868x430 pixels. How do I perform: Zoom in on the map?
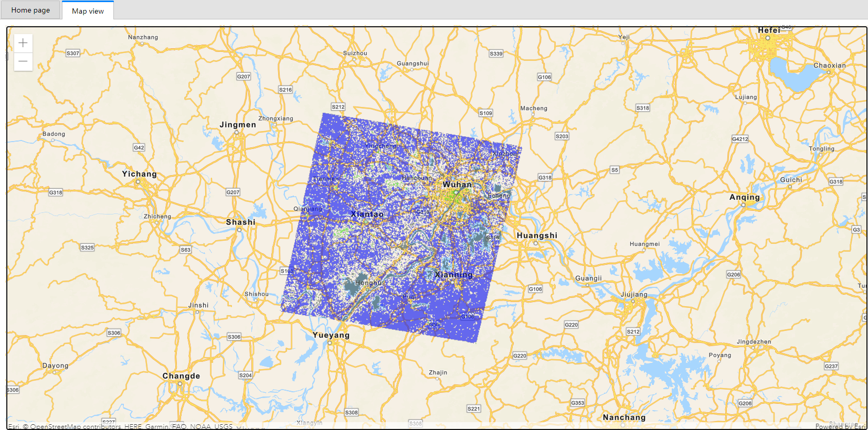(x=23, y=43)
